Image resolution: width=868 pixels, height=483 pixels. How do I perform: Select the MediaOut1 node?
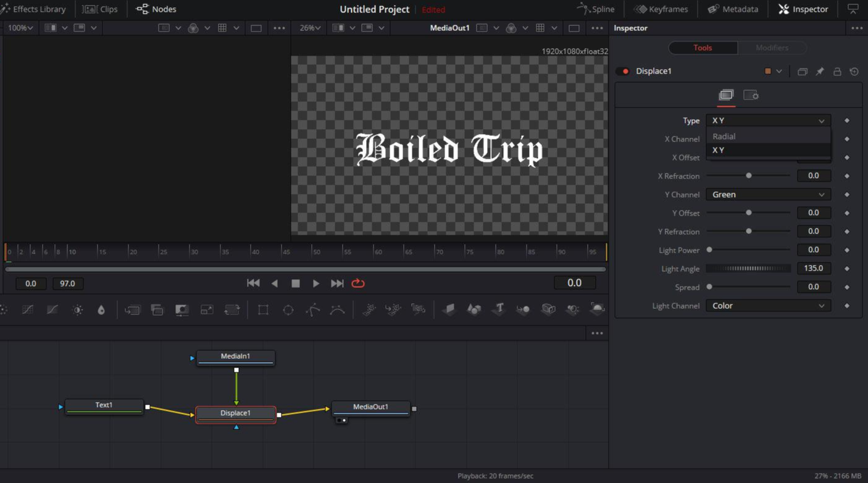click(x=371, y=408)
